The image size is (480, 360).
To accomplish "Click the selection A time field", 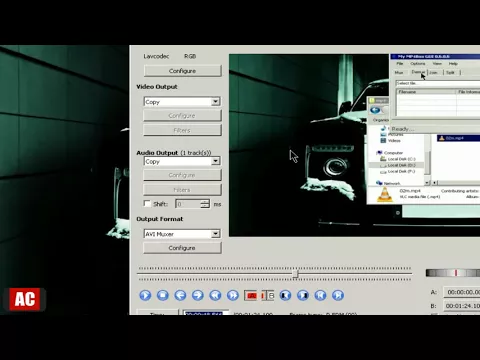I will 462,292.
